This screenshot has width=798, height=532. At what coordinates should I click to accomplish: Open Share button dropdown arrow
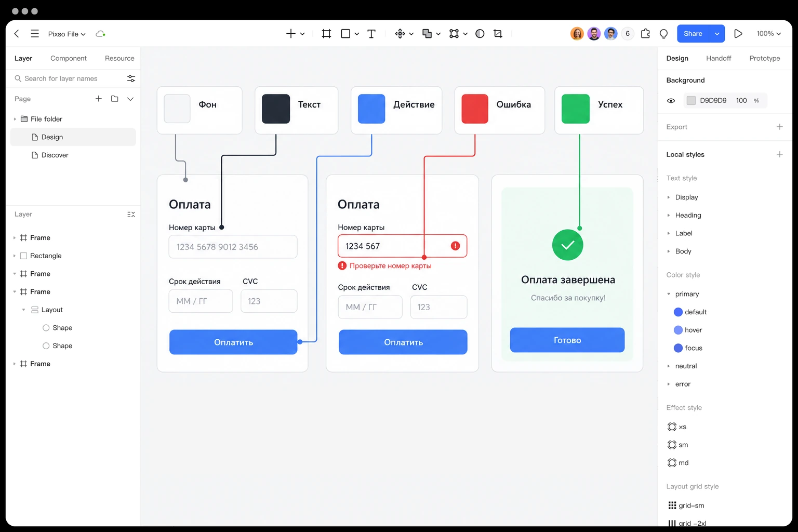[717, 34]
